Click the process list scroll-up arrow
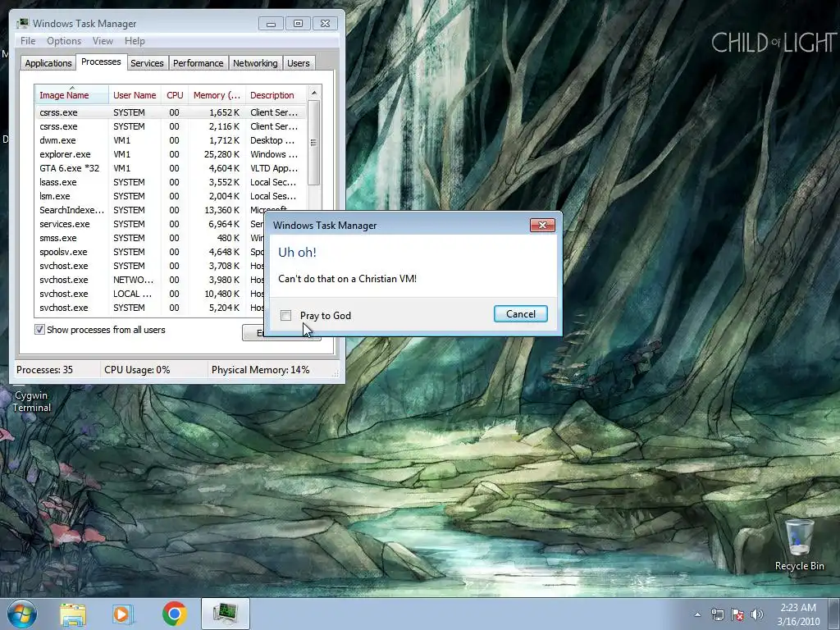 coord(314,94)
